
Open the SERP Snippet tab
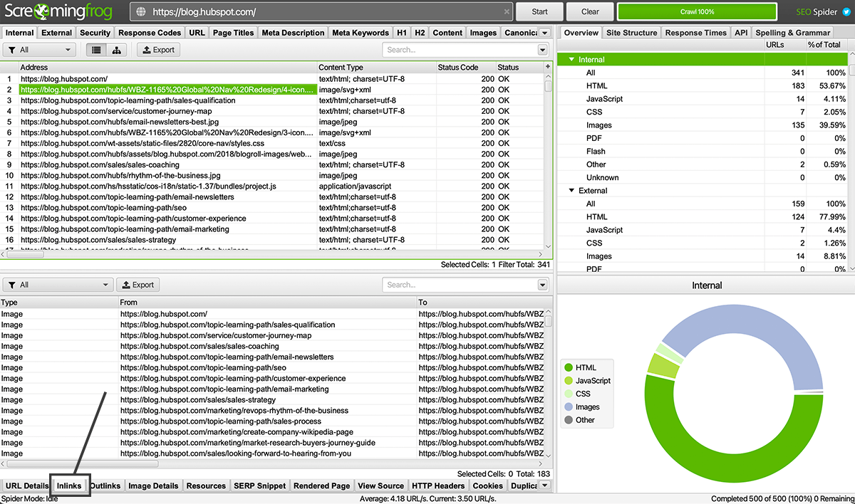259,485
